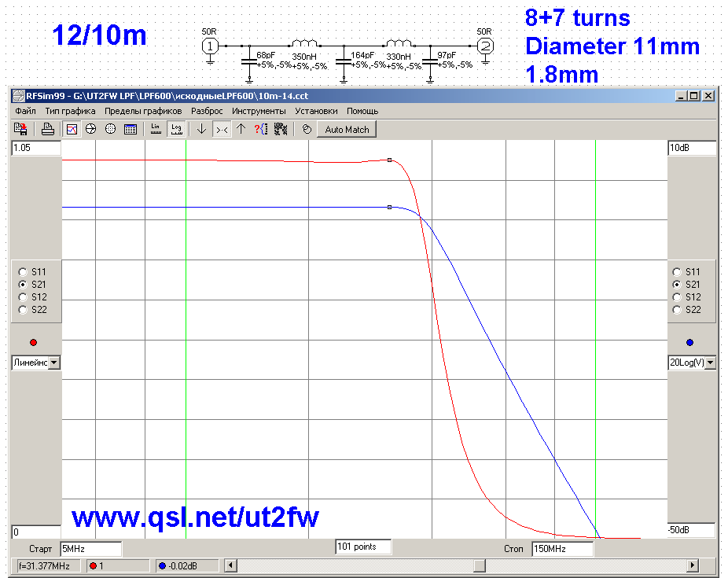Click the down arrow toolbar icon

pos(201,129)
